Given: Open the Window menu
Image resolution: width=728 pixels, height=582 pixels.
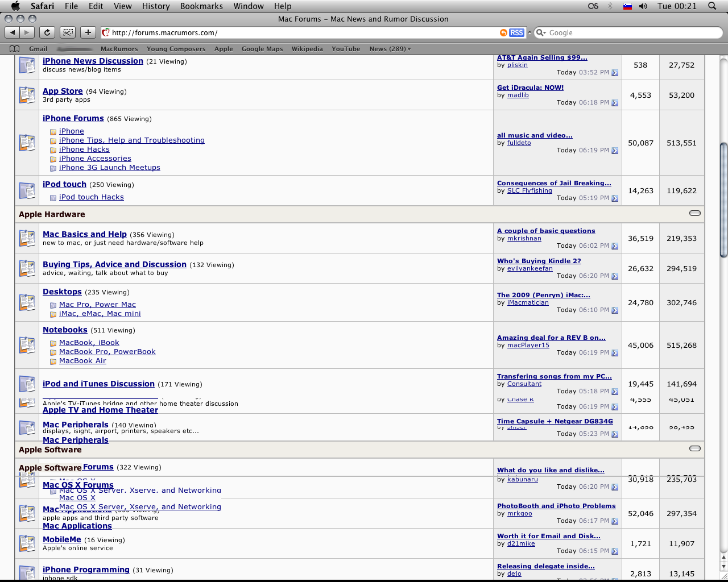Looking at the screenshot, I should click(x=249, y=6).
